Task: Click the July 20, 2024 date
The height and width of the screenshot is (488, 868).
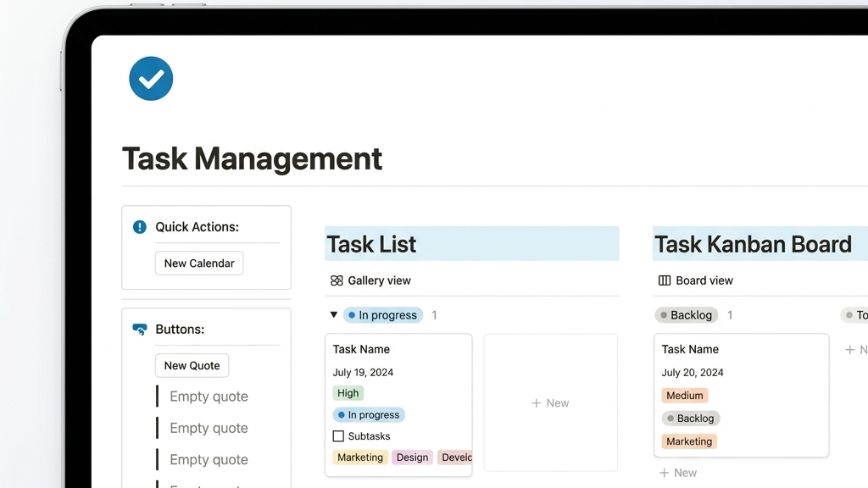Action: (x=693, y=373)
